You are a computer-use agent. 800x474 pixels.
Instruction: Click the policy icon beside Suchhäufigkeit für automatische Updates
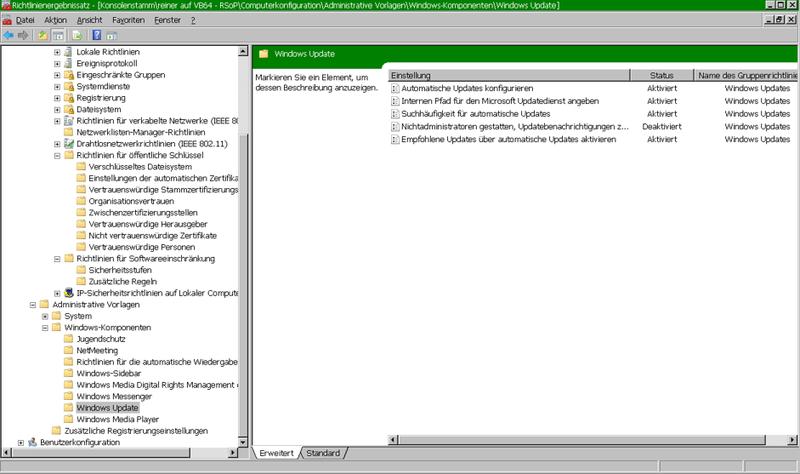395,114
